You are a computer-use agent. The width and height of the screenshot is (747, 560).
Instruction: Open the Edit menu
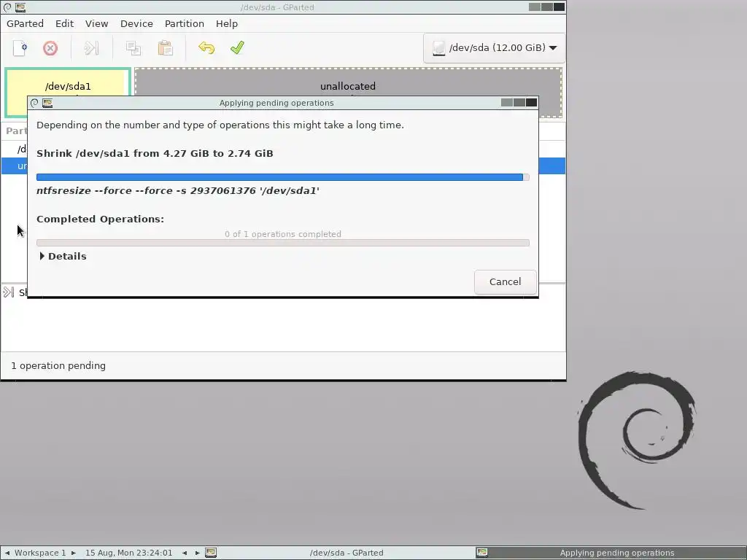[64, 23]
